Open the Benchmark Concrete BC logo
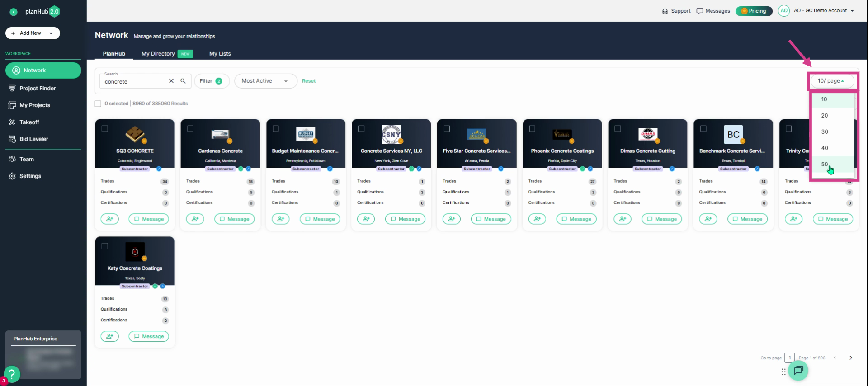 733,134
